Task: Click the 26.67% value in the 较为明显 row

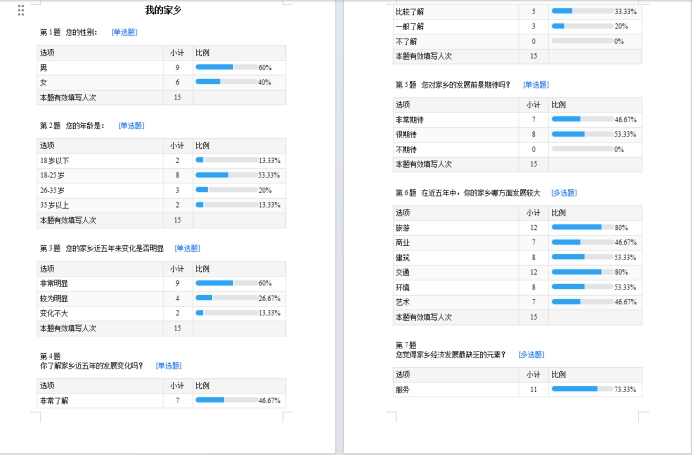Action: pyautogui.click(x=269, y=298)
